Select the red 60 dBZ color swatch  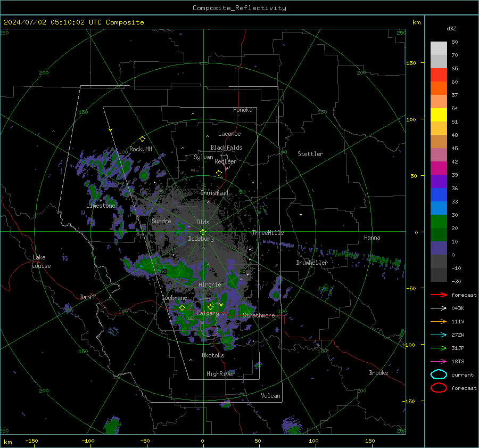(x=439, y=75)
